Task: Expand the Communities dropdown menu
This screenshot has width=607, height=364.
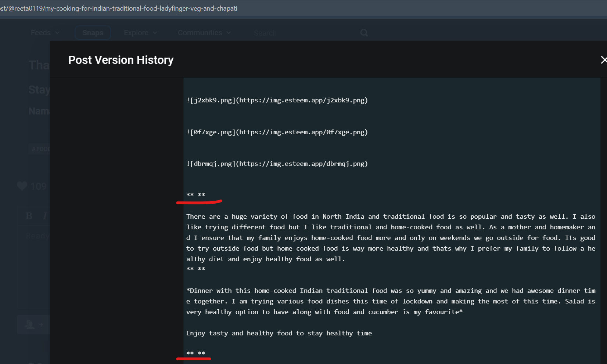Action: (204, 33)
